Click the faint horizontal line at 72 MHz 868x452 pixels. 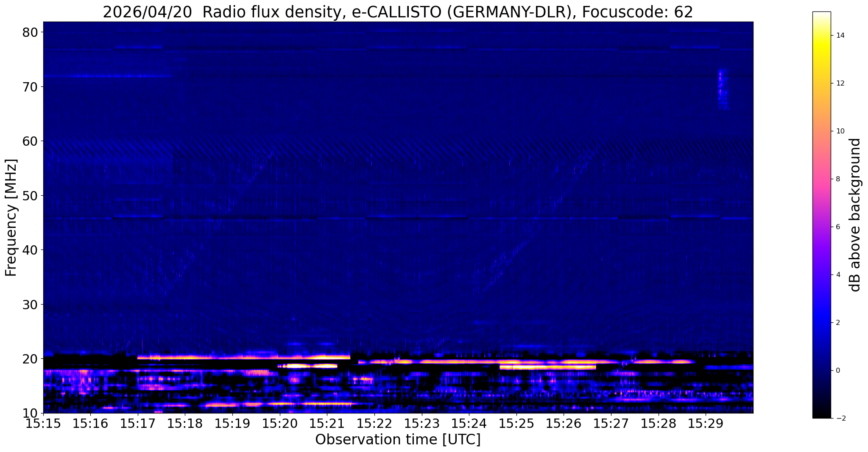(108, 76)
